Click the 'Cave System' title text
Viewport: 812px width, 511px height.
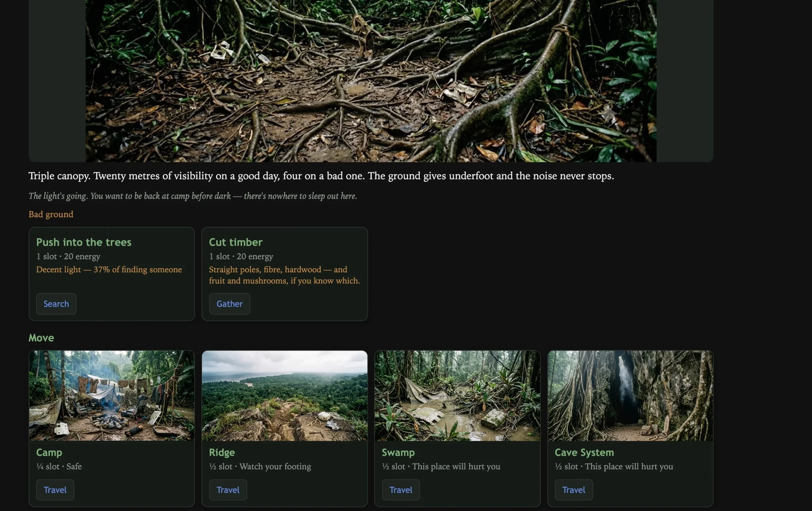pos(584,452)
